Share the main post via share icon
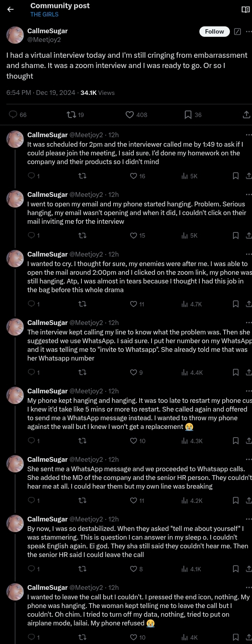The image size is (252, 644). click(x=246, y=115)
